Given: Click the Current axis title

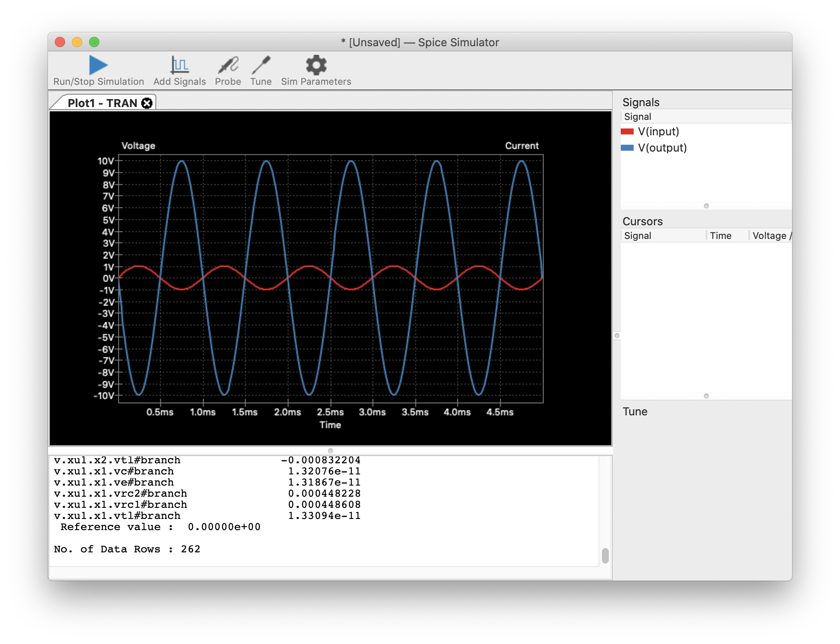Looking at the screenshot, I should (x=522, y=146).
